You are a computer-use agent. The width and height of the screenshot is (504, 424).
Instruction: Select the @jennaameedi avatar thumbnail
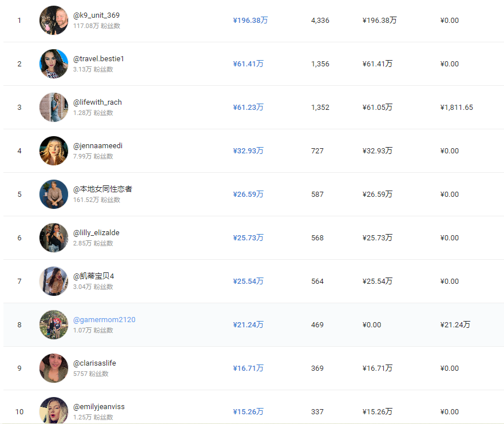pos(54,151)
